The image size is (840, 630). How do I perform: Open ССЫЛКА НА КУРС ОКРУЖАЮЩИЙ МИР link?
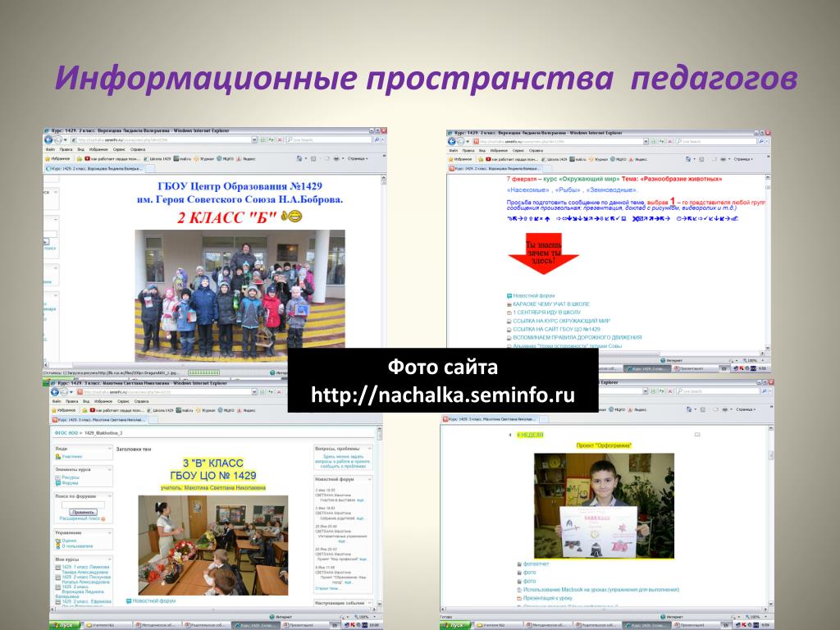pyautogui.click(x=561, y=321)
